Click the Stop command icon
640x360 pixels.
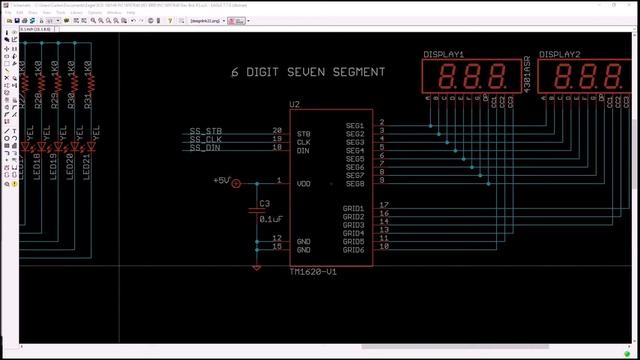[151, 21]
